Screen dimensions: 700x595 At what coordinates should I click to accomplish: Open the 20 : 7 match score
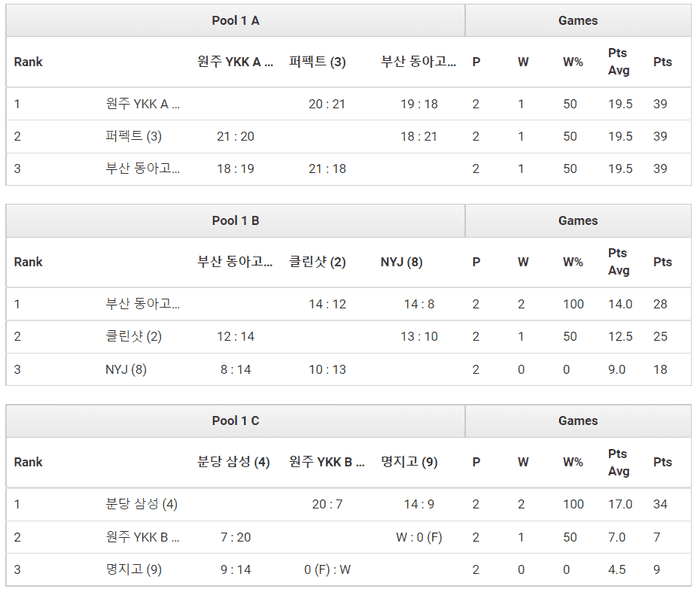(327, 504)
